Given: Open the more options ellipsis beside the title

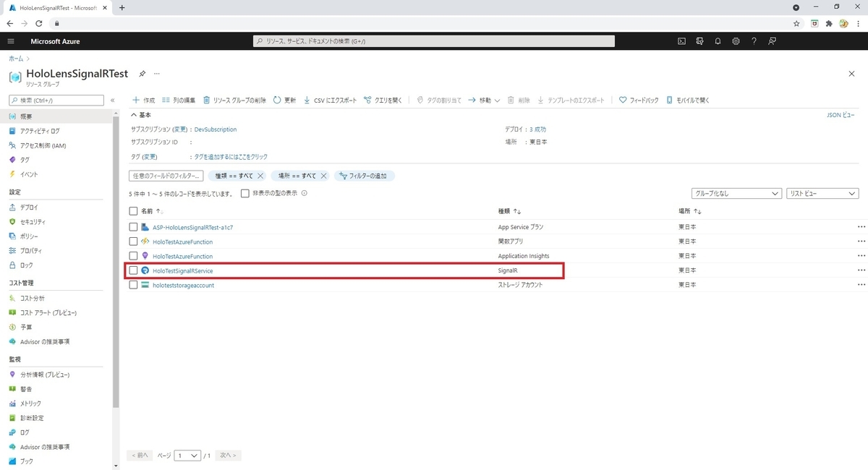Looking at the screenshot, I should [x=157, y=74].
